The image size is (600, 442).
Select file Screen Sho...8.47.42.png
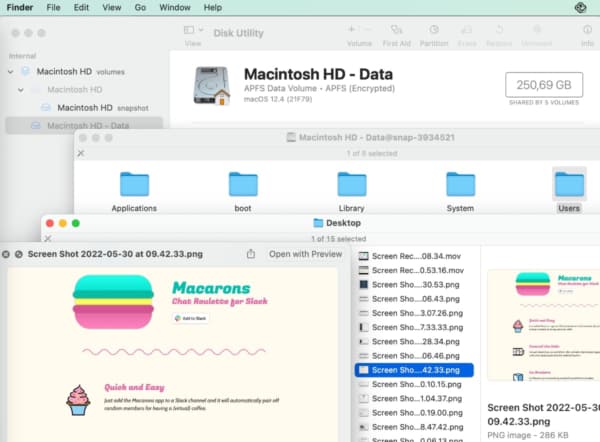click(x=414, y=427)
